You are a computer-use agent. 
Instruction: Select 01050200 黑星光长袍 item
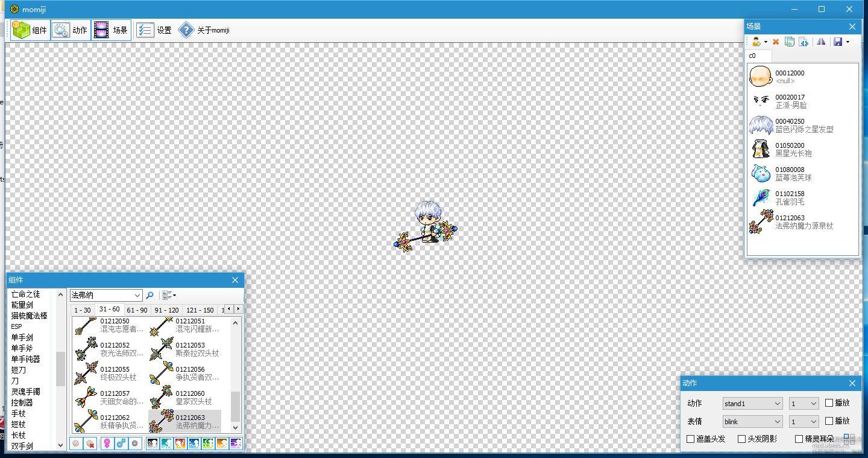click(x=802, y=149)
